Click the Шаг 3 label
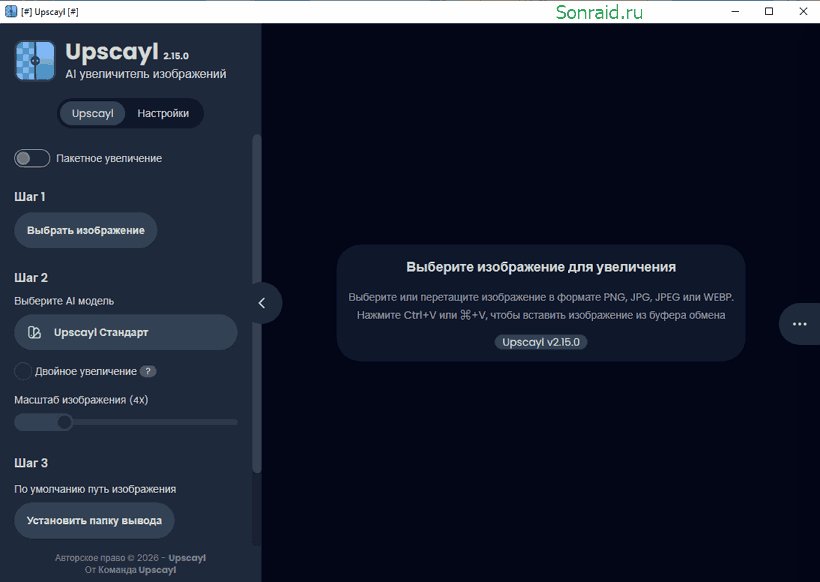 point(31,463)
